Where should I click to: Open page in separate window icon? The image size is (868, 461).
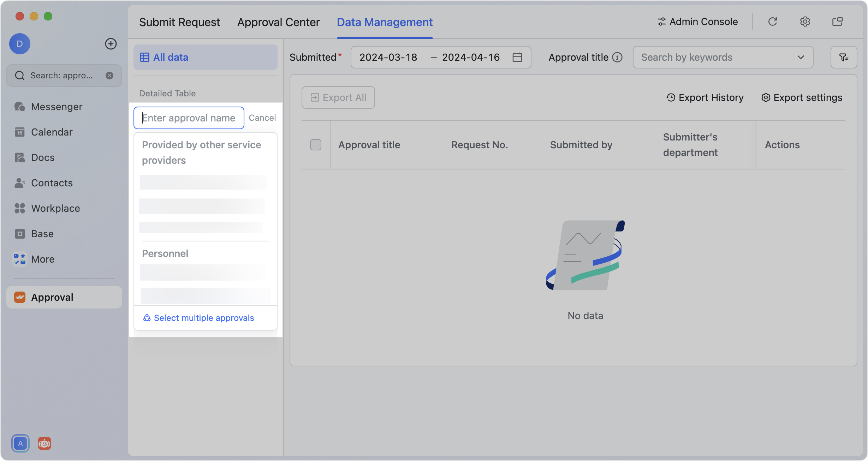point(837,22)
